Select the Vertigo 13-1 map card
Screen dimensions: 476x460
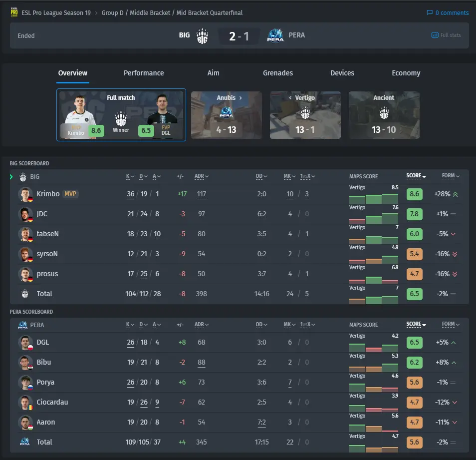coord(305,115)
